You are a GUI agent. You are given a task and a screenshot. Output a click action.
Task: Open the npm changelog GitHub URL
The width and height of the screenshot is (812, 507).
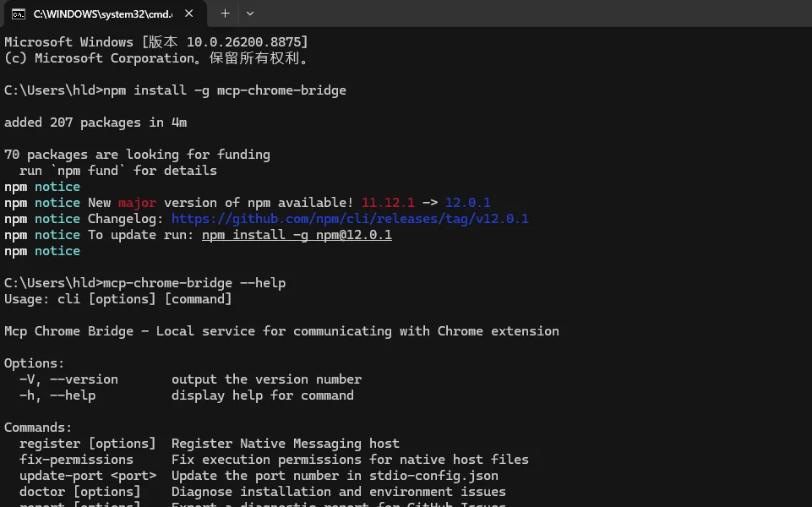tap(350, 219)
